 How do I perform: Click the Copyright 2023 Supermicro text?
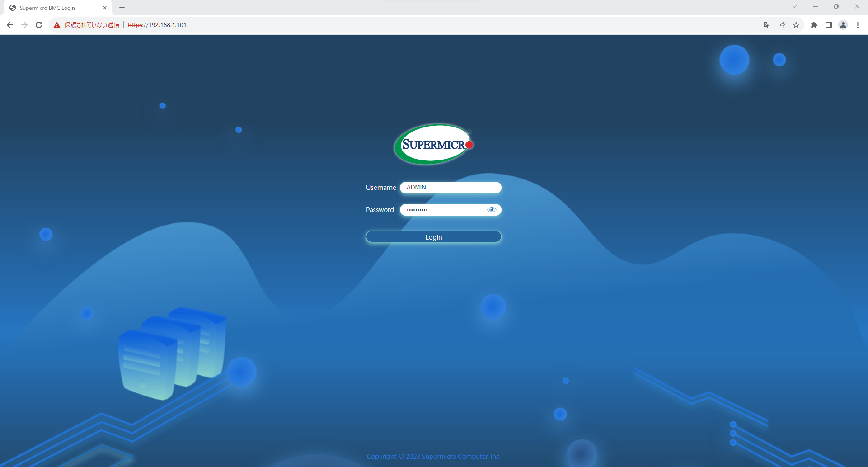(434, 457)
